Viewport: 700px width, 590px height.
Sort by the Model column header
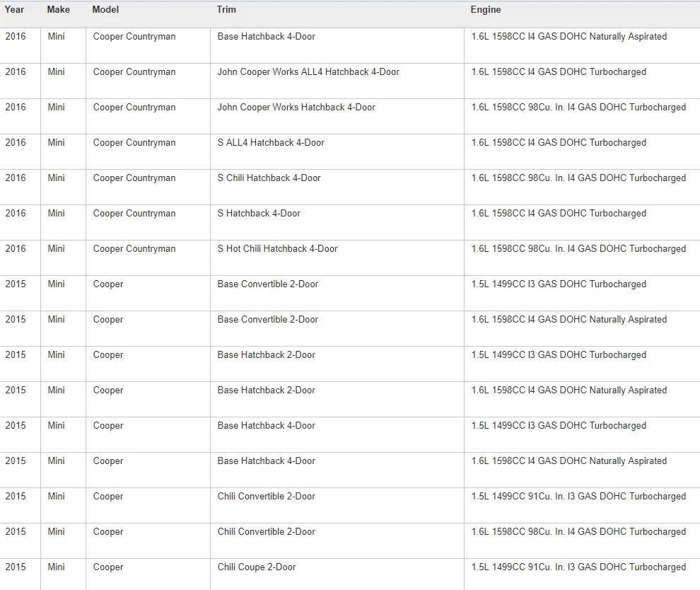tap(105, 10)
